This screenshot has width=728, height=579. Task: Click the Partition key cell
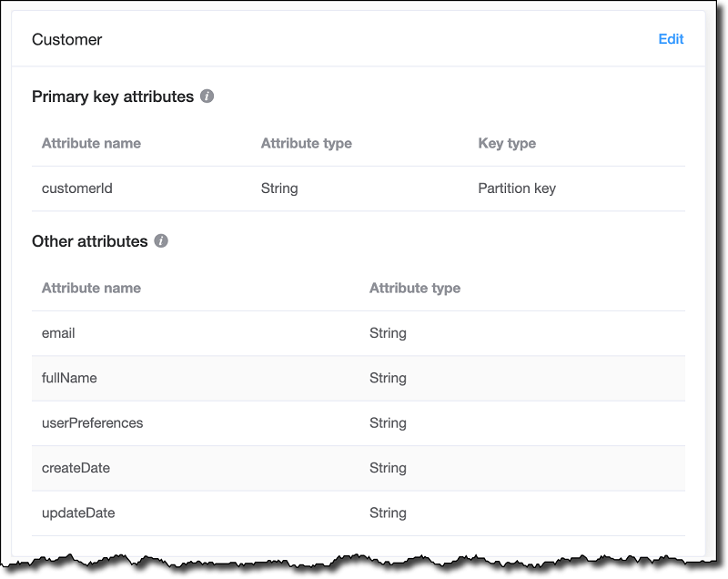click(x=516, y=188)
